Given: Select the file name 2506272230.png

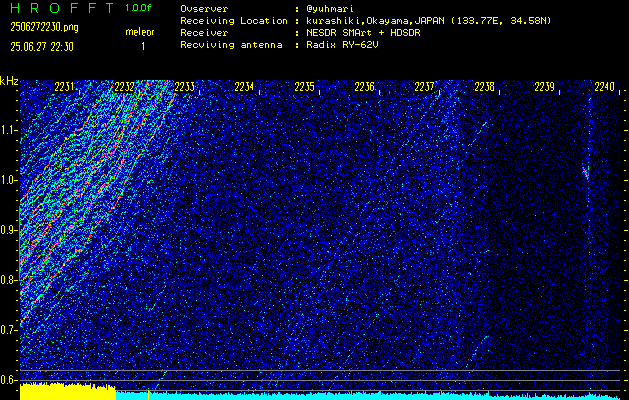Looking at the screenshot, I should 45,27.
